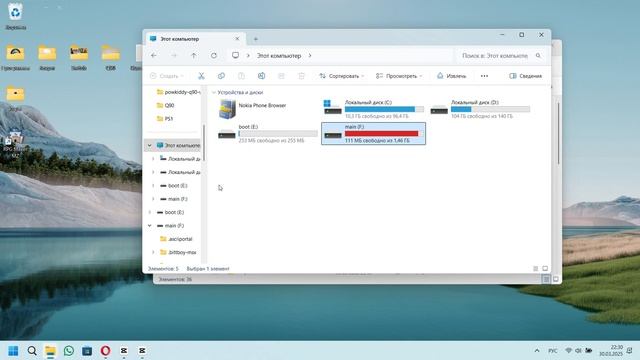The height and width of the screenshot is (360, 640).
Task: Open the powkiddy-q90 folder in sidebar
Action: click(x=178, y=92)
